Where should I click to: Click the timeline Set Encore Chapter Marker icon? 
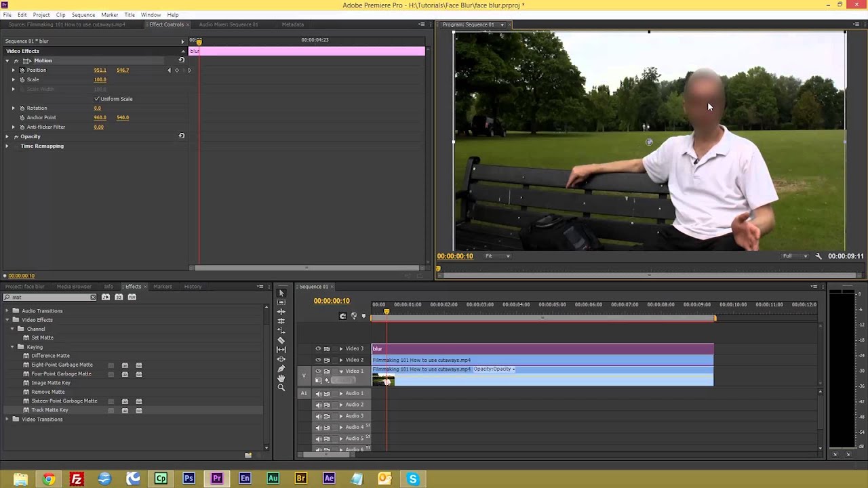[x=354, y=316]
